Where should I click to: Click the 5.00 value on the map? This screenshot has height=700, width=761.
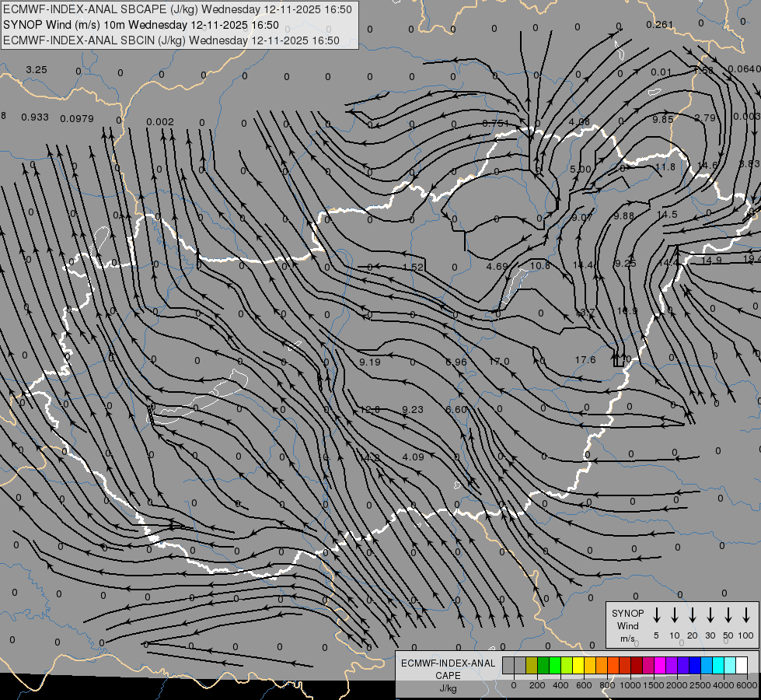point(581,169)
